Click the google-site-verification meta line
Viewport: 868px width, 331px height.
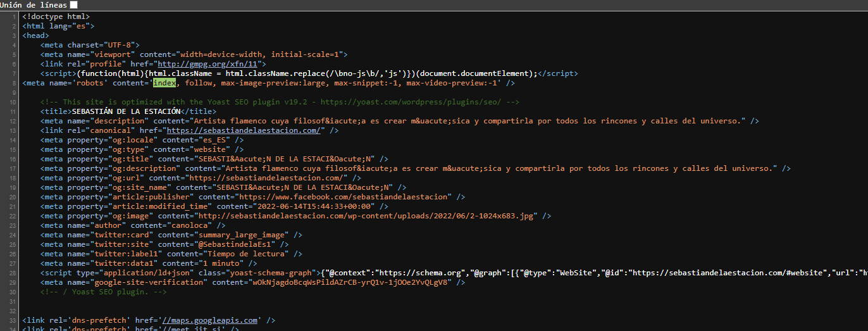coord(252,282)
